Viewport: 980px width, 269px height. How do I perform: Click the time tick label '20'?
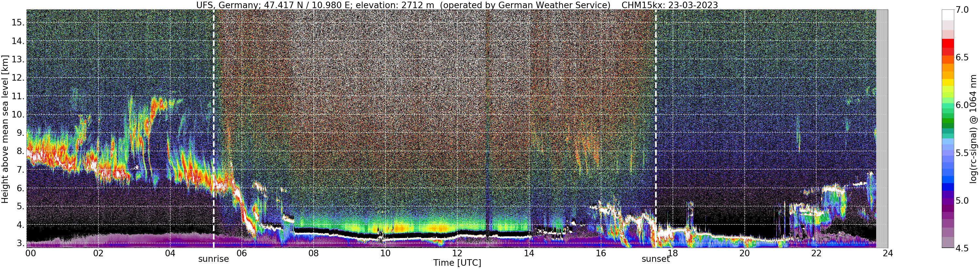[744, 253]
